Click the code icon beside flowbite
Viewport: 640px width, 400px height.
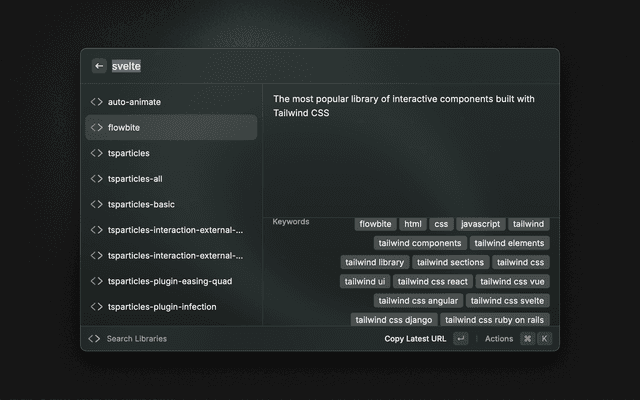[x=96, y=127]
